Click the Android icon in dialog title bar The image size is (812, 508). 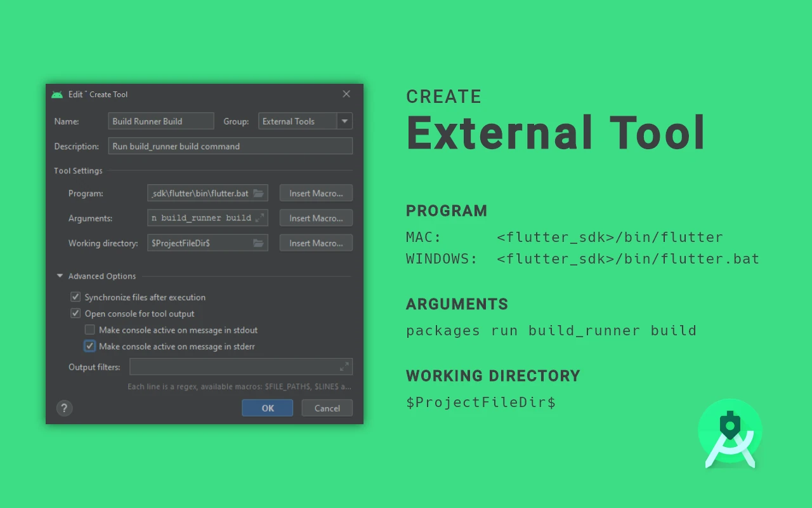[57, 93]
